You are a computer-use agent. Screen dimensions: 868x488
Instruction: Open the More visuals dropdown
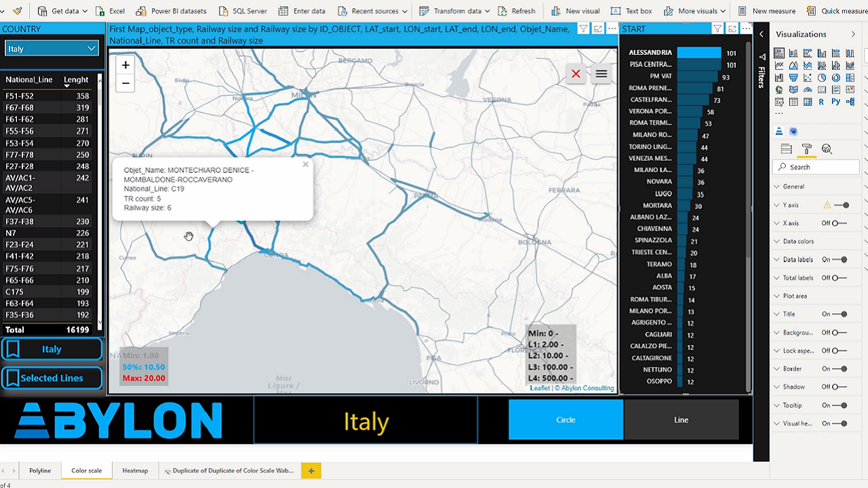coord(694,11)
